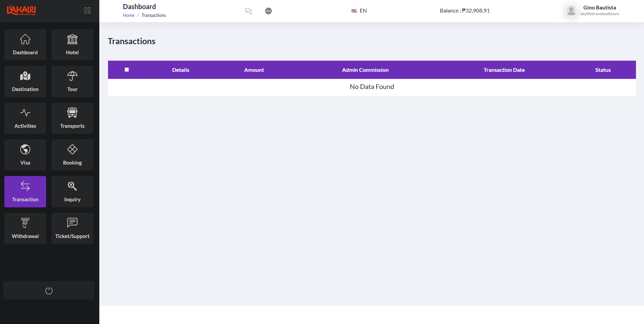Toggle the sidebar grid menu icon

tap(88, 10)
